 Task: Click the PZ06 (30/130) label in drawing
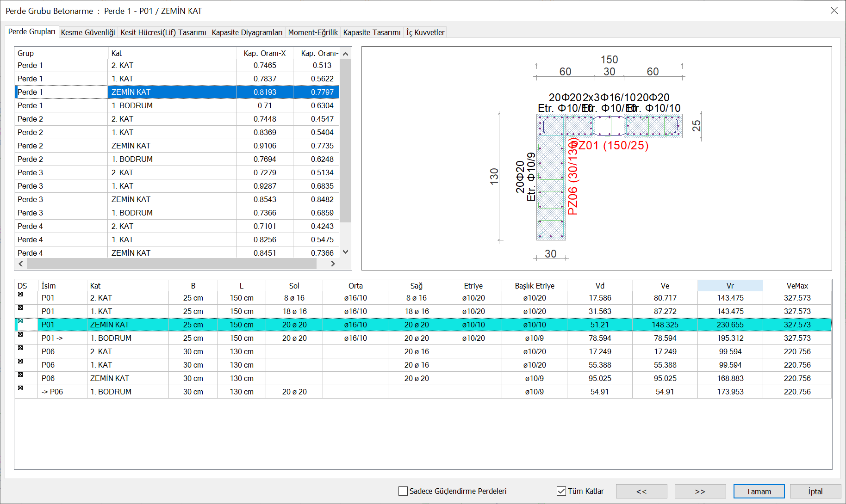[573, 177]
